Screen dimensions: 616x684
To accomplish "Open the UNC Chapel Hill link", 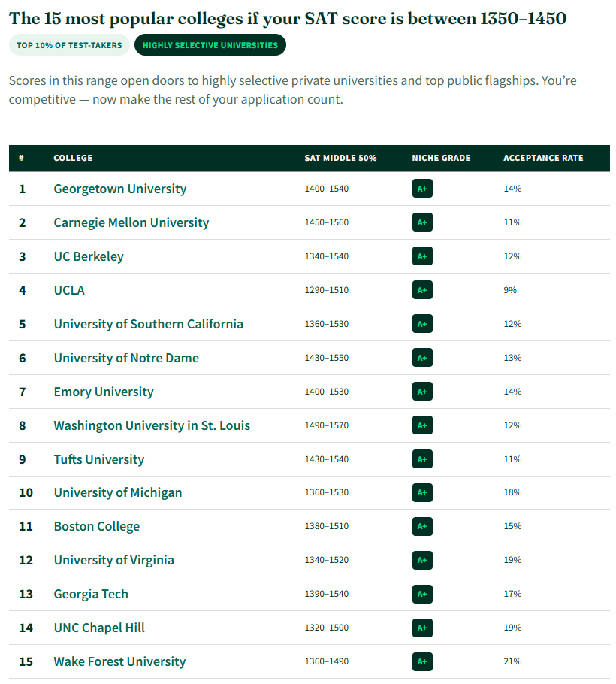I will (x=99, y=628).
